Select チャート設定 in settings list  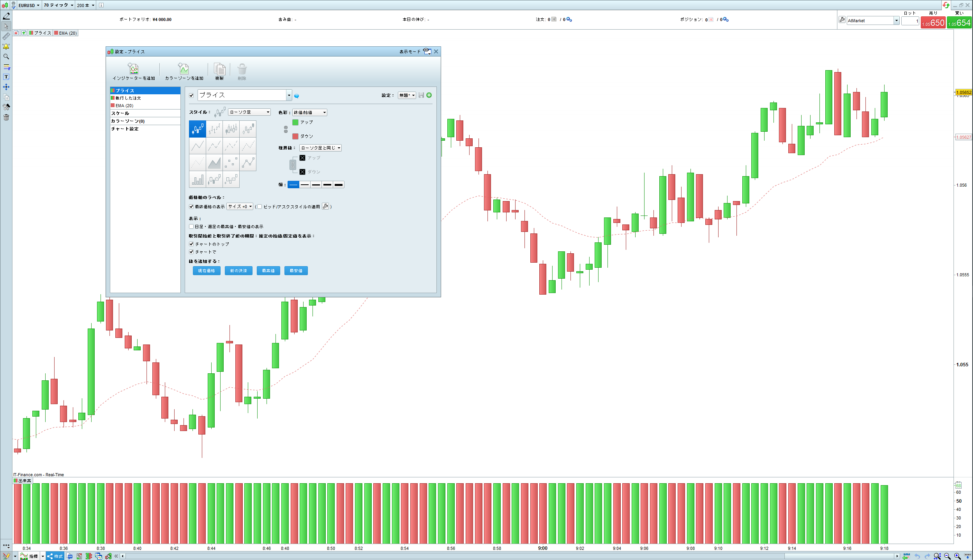(x=125, y=129)
